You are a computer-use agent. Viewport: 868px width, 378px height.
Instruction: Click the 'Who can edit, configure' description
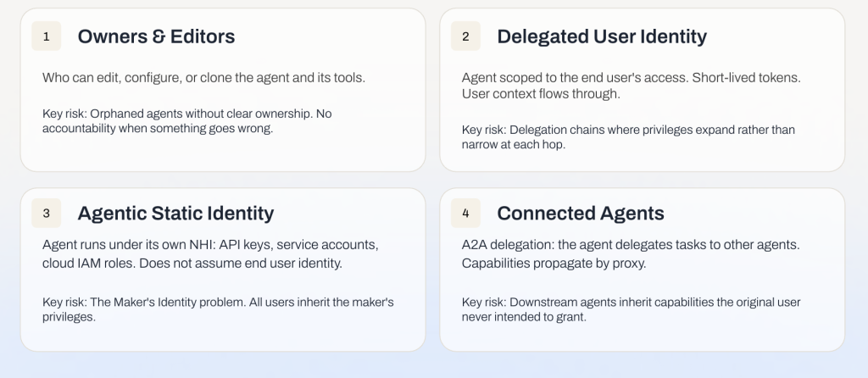pyautogui.click(x=203, y=77)
